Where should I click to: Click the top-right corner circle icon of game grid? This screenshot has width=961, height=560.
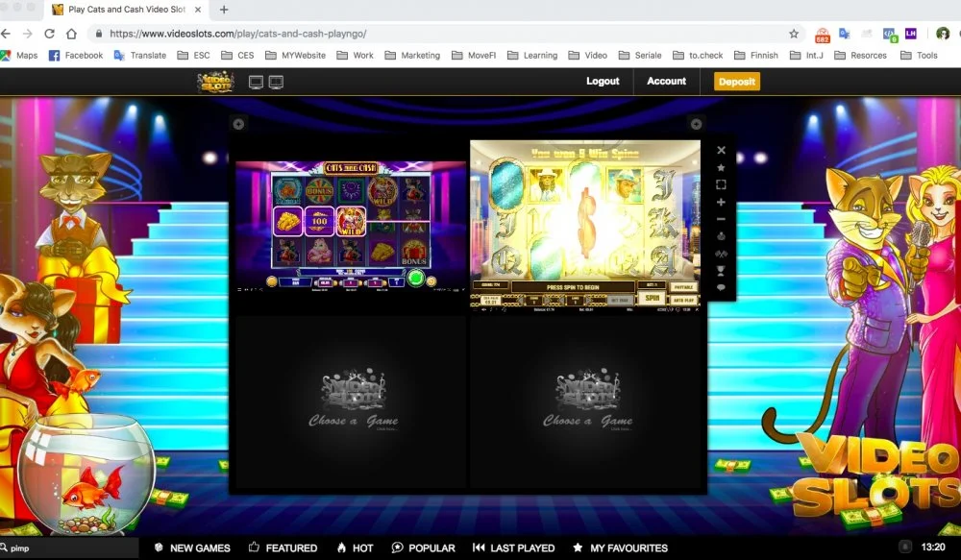coord(696,124)
